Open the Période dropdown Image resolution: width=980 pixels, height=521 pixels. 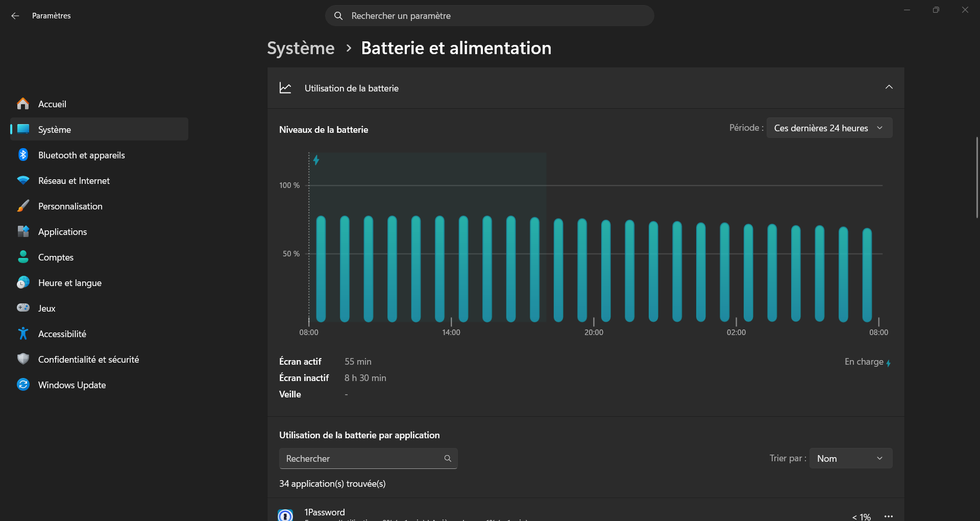(829, 128)
